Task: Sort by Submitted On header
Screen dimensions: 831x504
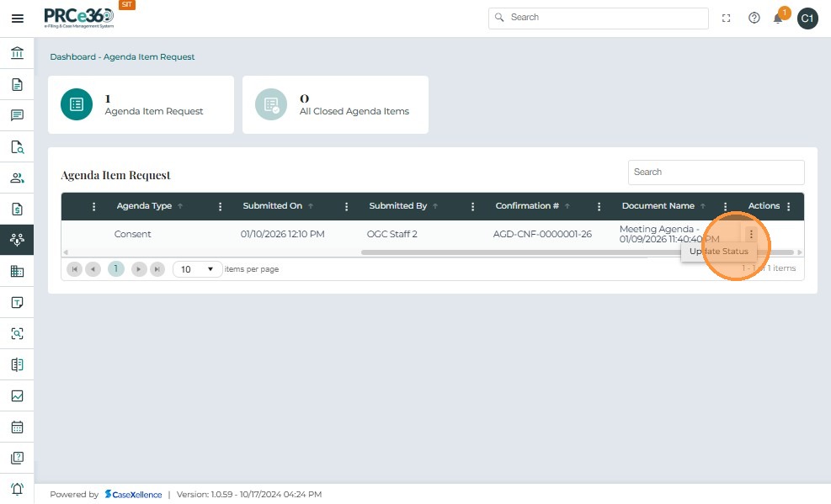Action: [x=273, y=206]
